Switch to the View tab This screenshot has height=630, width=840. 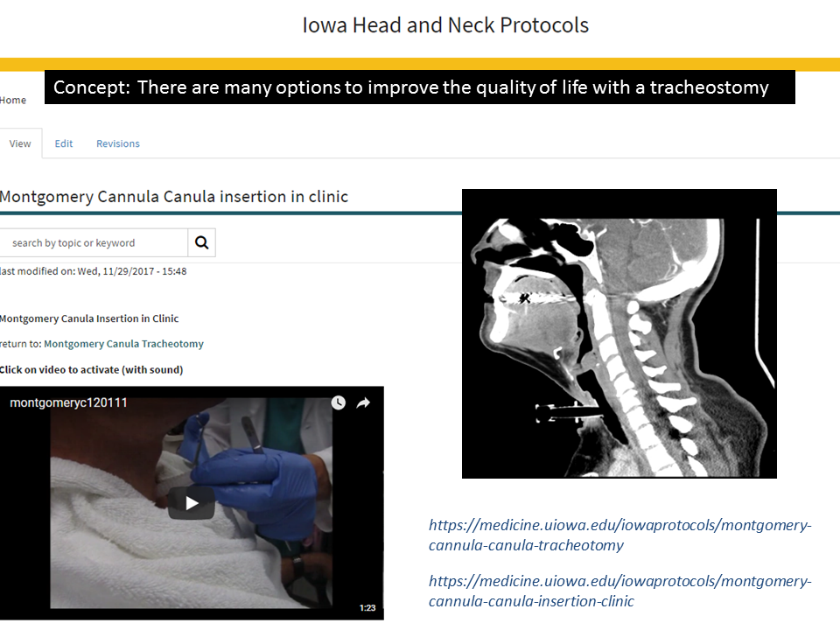coord(20,143)
